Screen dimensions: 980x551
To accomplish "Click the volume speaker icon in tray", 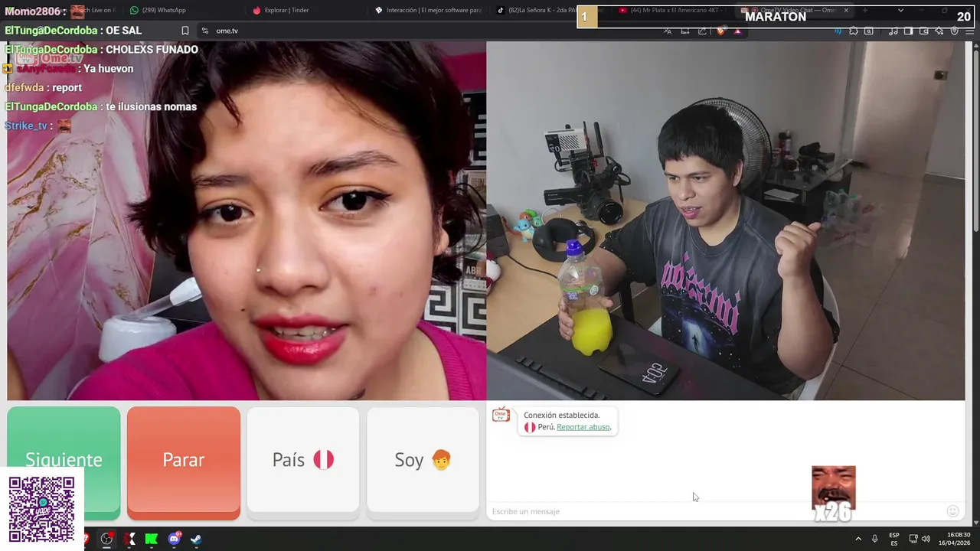I will [926, 539].
